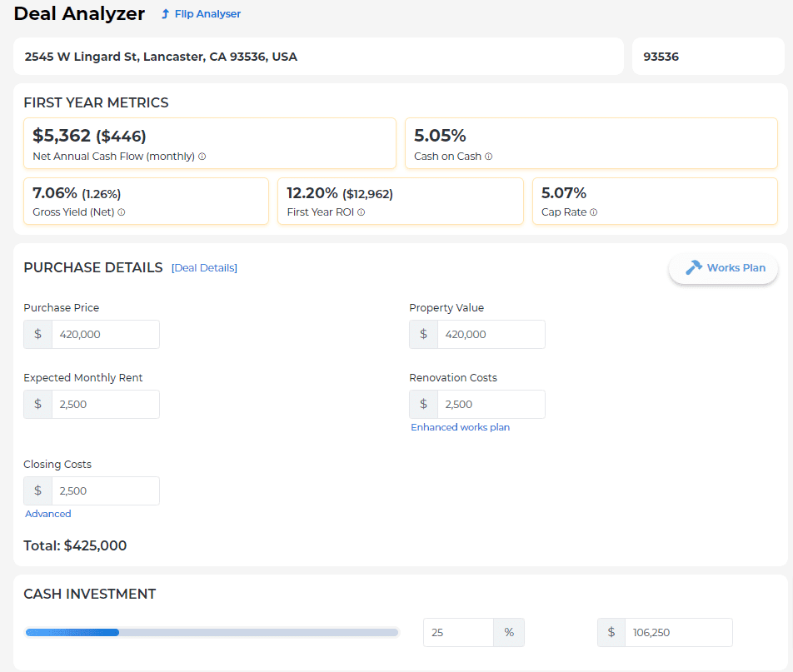Click the 12.20% ($12,962) ROI value
This screenshot has height=672, width=793.
pos(340,193)
